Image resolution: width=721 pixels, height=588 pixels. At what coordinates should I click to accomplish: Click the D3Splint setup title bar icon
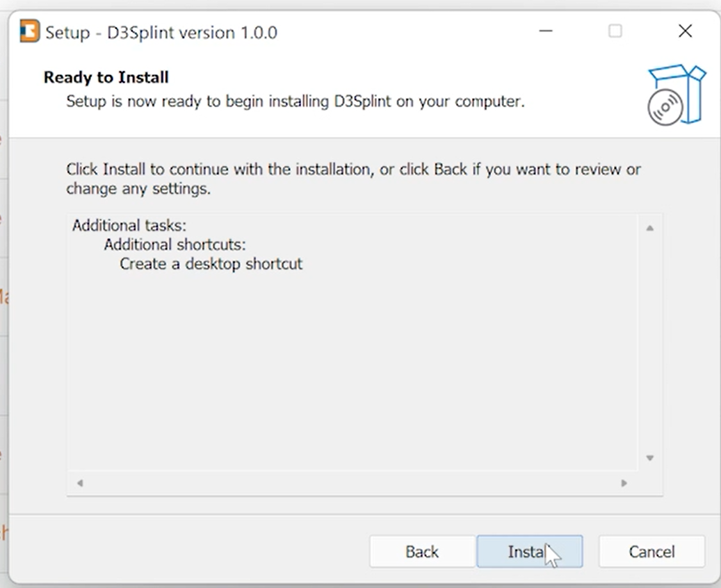[x=29, y=31]
